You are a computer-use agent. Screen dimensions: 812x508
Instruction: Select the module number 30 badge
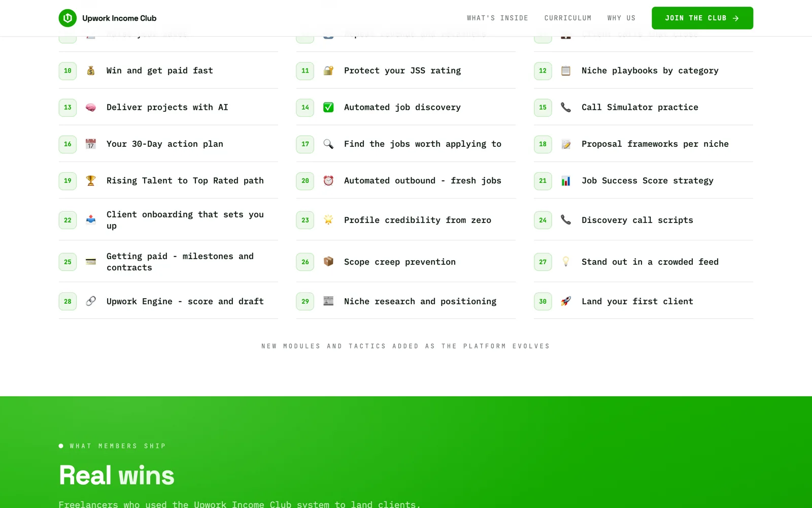click(x=543, y=301)
